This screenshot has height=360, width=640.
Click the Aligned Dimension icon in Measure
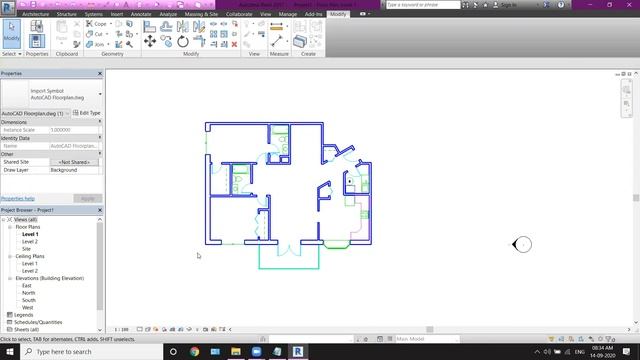pyautogui.click(x=276, y=27)
